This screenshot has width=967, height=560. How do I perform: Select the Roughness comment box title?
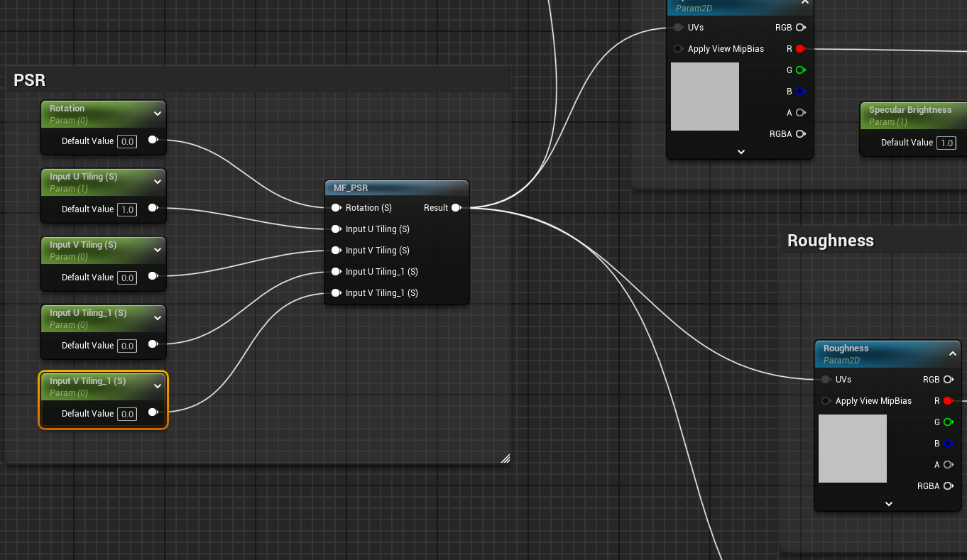click(831, 241)
